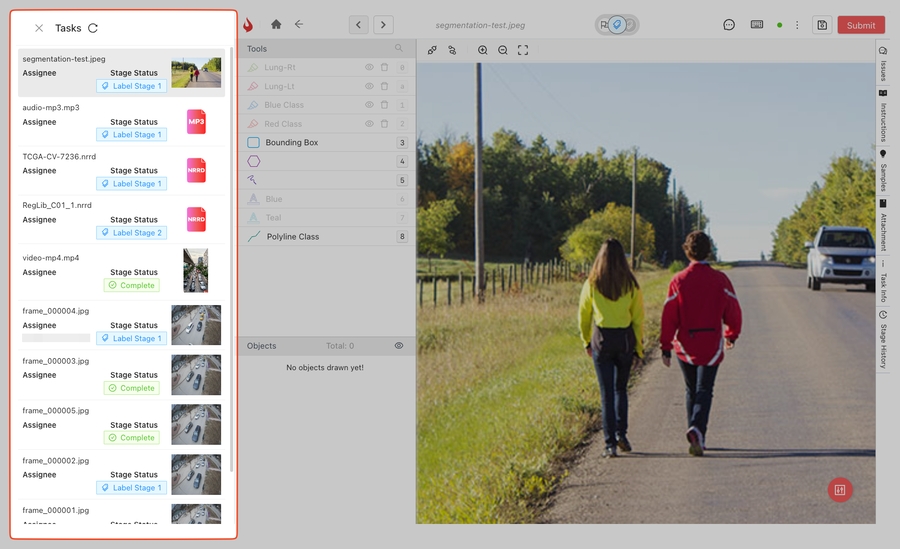Open the Issues side tab
The height and width of the screenshot is (549, 900).
(x=883, y=64)
